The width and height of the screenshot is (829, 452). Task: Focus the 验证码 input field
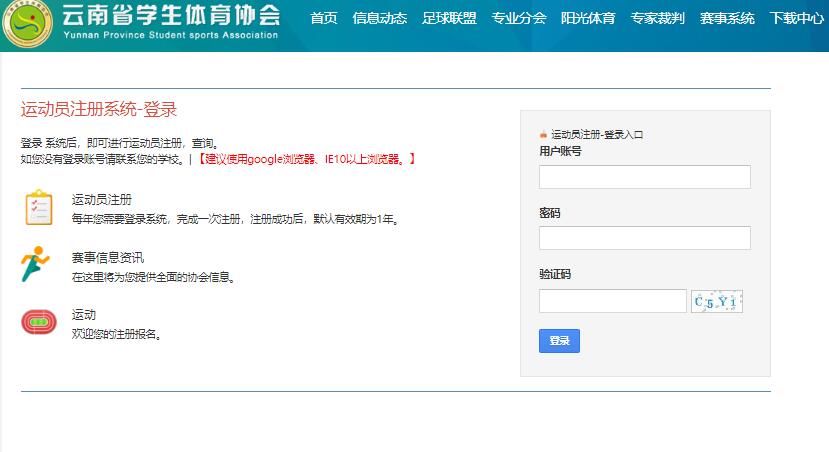[x=613, y=301]
